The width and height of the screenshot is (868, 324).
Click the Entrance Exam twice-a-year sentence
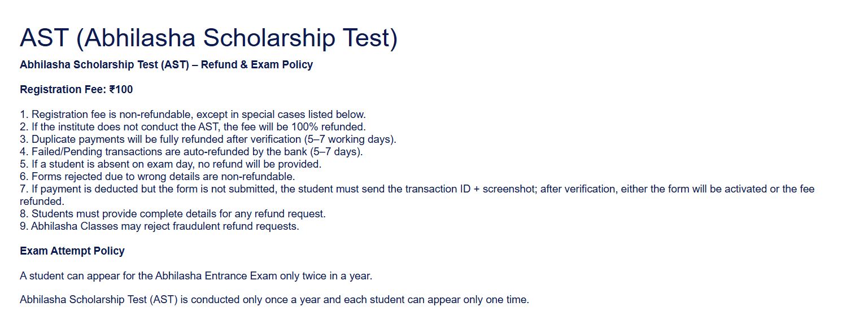click(196, 276)
